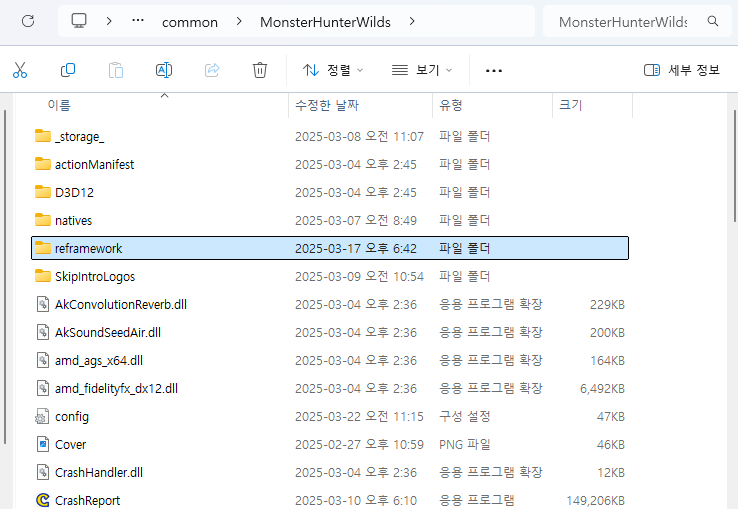Toggle the 세부 정보 details pane

point(682,70)
